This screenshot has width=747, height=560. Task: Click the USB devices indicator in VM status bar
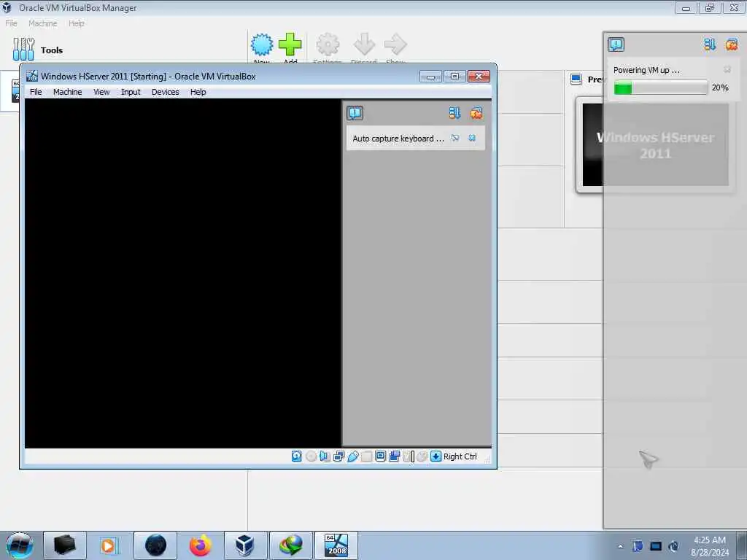click(352, 456)
